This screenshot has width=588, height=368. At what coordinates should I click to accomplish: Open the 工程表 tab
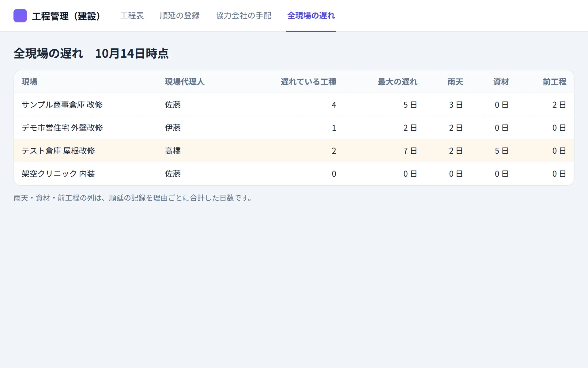pyautogui.click(x=132, y=16)
